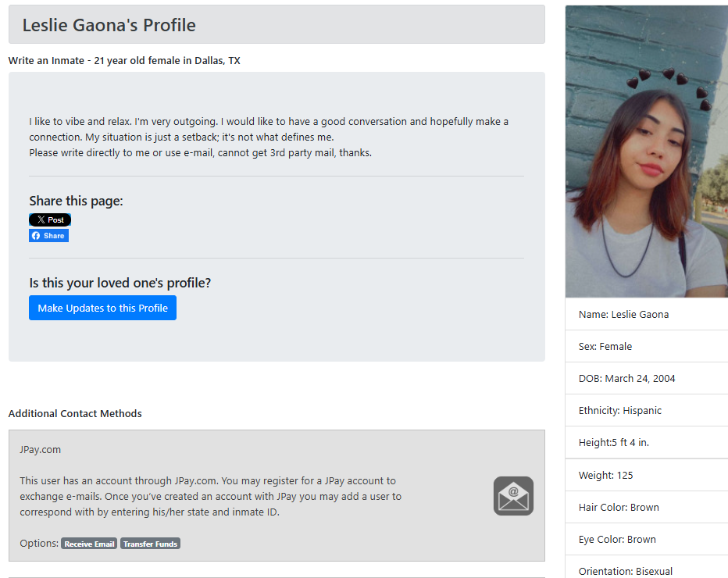Click the 'I like to vibe and relax' bio text

point(269,129)
